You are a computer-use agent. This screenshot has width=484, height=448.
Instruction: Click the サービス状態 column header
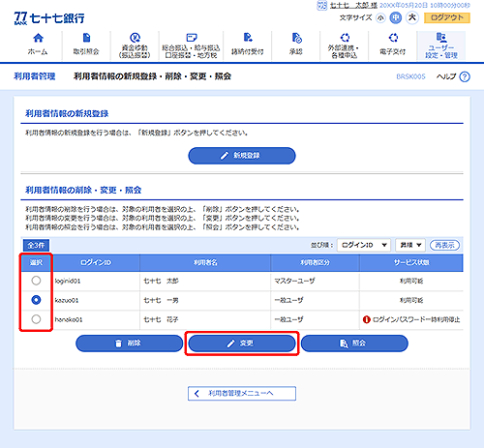coord(411,263)
